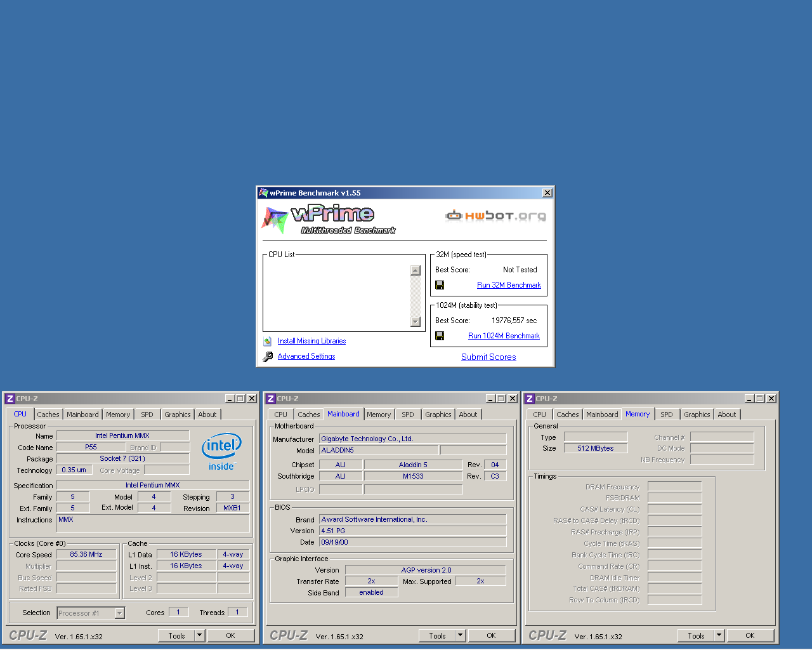This screenshot has width=812, height=650.
Task: Click the 85.36 MHz core speed value
Action: [86, 554]
